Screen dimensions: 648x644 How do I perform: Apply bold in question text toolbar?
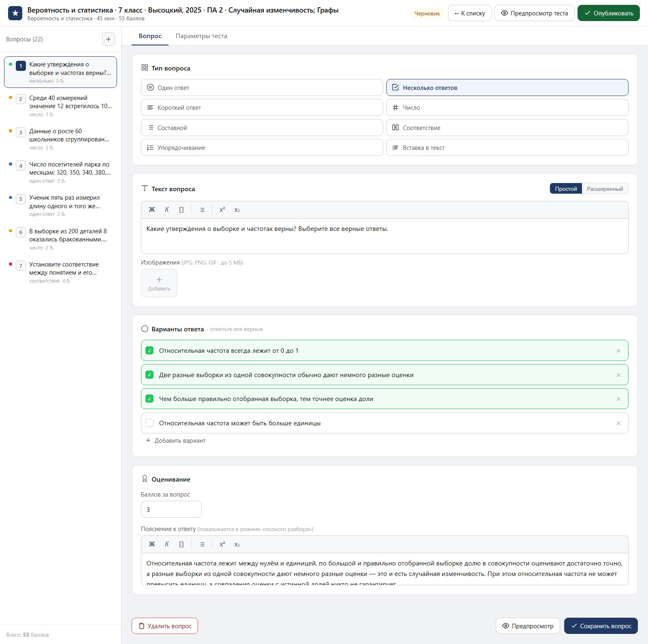[152, 210]
